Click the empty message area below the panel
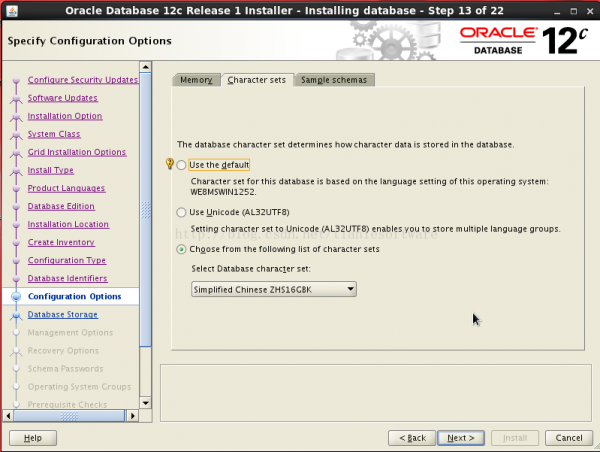 tap(376, 393)
